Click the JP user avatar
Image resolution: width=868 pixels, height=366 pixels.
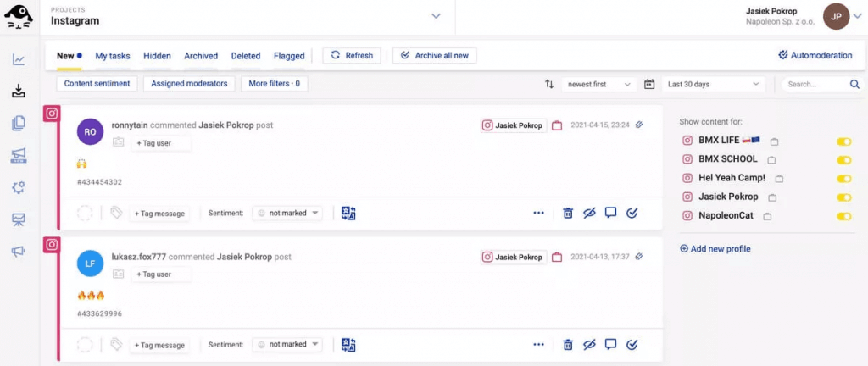837,17
